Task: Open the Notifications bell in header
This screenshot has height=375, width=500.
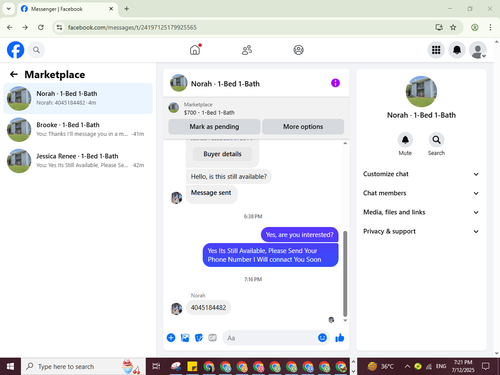Action: pyautogui.click(x=457, y=50)
